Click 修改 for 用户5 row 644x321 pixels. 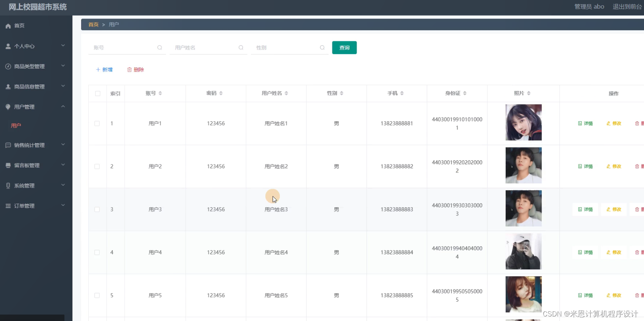click(614, 295)
